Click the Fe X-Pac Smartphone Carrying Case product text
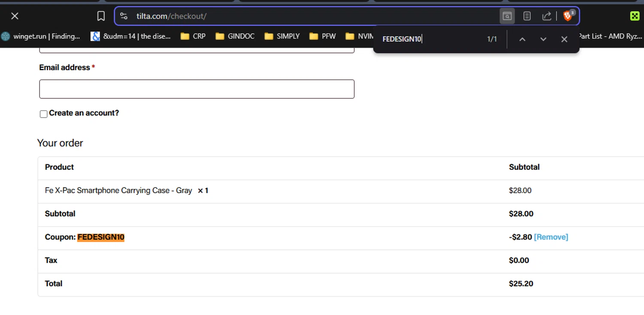The image size is (644, 315). pyautogui.click(x=118, y=191)
